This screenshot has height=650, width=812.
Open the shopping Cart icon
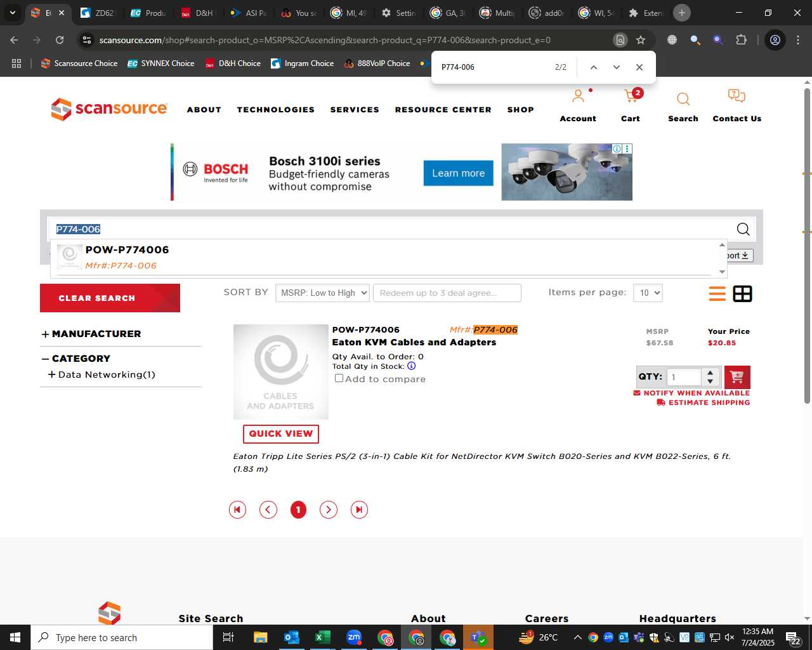[631, 96]
